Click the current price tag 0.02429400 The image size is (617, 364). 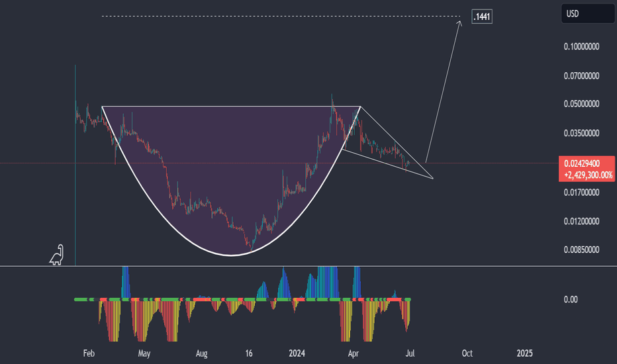pos(582,163)
